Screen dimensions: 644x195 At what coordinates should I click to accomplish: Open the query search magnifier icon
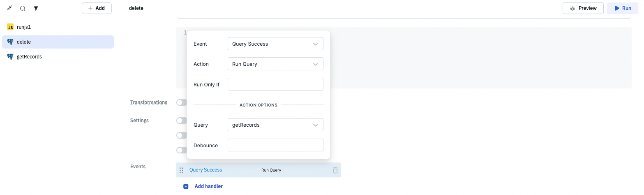(23, 8)
